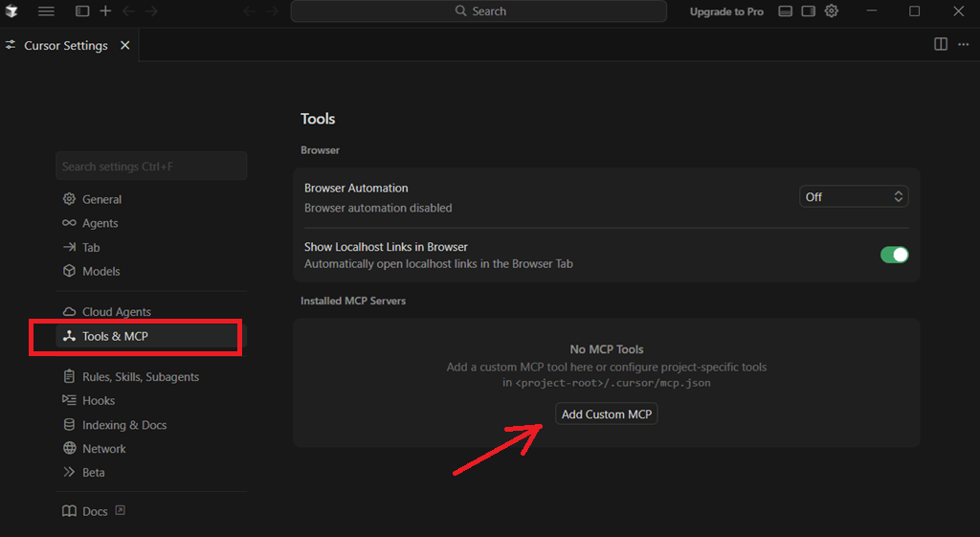Image resolution: width=980 pixels, height=537 pixels.
Task: Toggle the right sidebar layout icon
Action: (x=808, y=11)
